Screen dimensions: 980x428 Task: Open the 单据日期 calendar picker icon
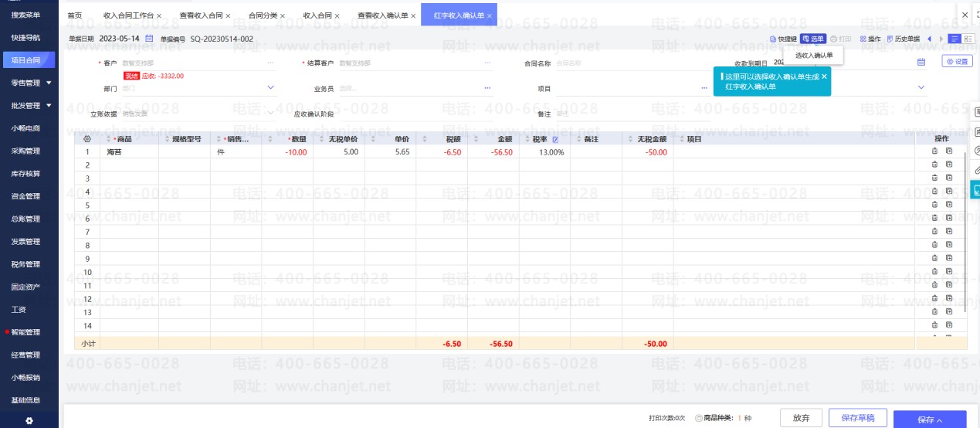(150, 39)
